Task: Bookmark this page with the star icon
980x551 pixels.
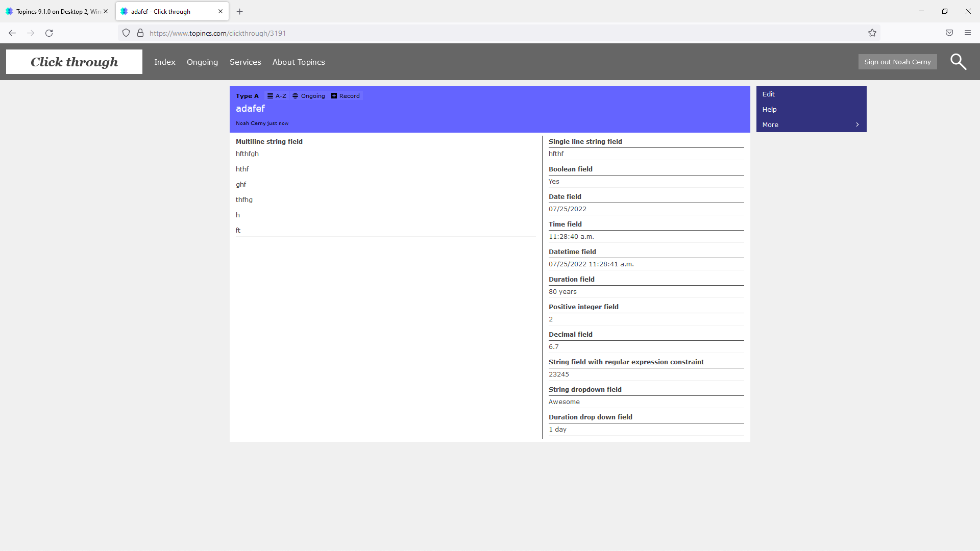Action: click(x=872, y=33)
